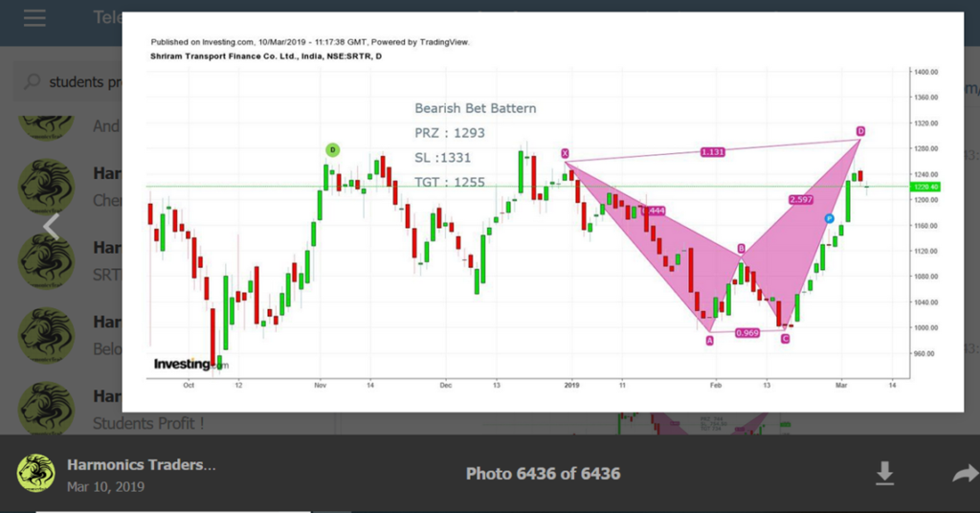This screenshot has width=980, height=513.
Task: Open the Harmonics Traders... sender name link
Action: (142, 465)
